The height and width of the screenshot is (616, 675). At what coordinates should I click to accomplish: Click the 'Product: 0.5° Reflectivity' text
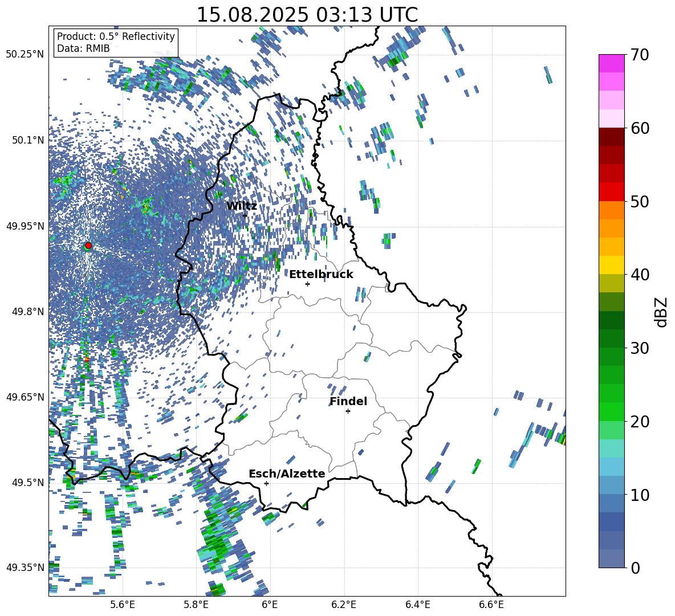(116, 36)
